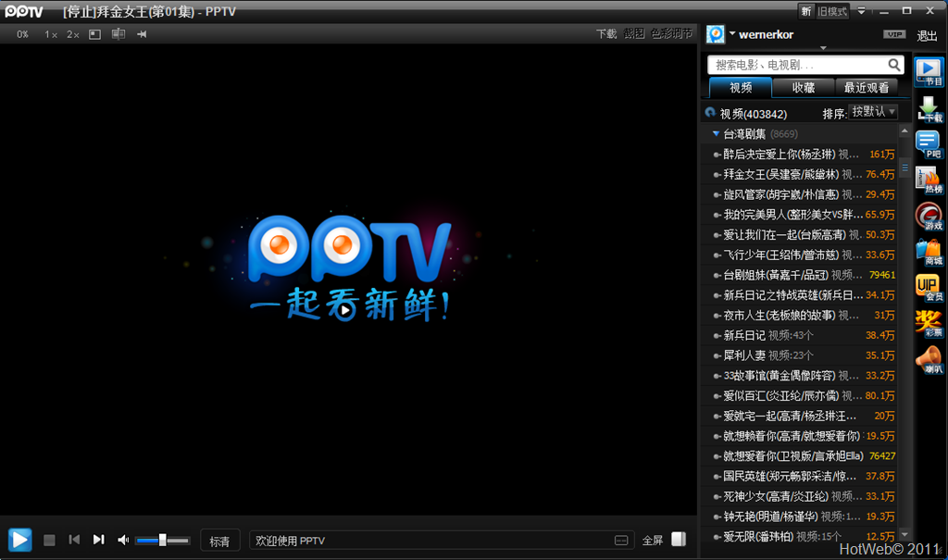This screenshot has width=948, height=560.
Task: Set video size to 1x
Action: [51, 34]
